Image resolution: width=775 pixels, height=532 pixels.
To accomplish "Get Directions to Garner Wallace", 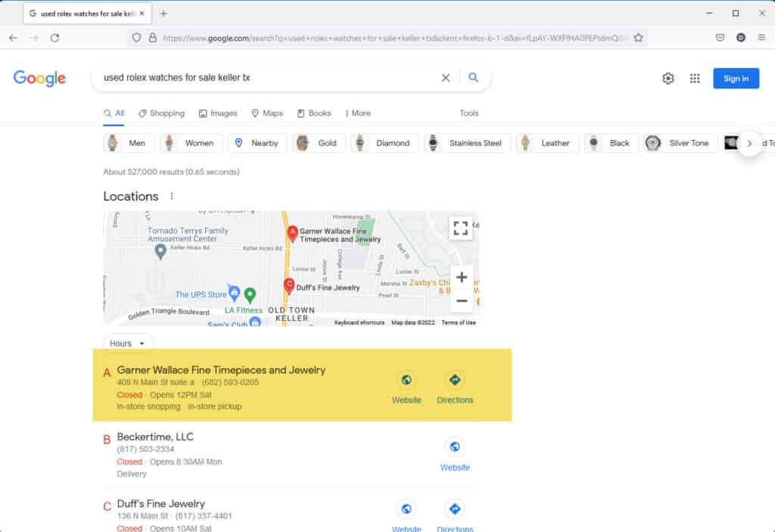I will pyautogui.click(x=455, y=388).
